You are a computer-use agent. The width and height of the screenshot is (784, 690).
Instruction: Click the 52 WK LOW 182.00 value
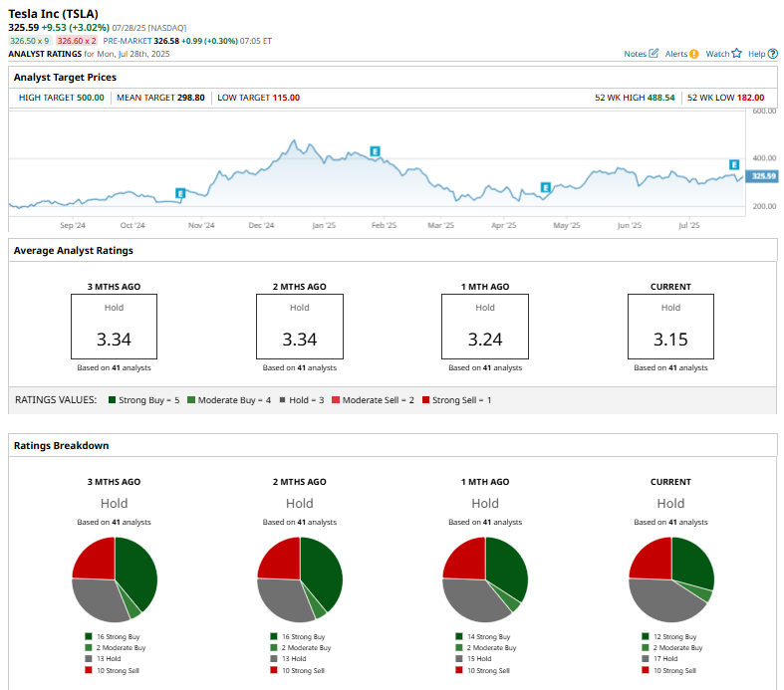click(750, 98)
